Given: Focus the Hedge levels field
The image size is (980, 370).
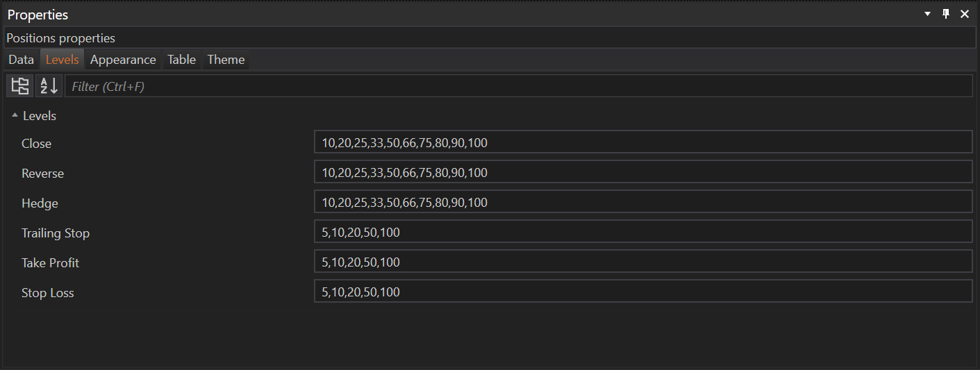Looking at the screenshot, I should click(642, 203).
